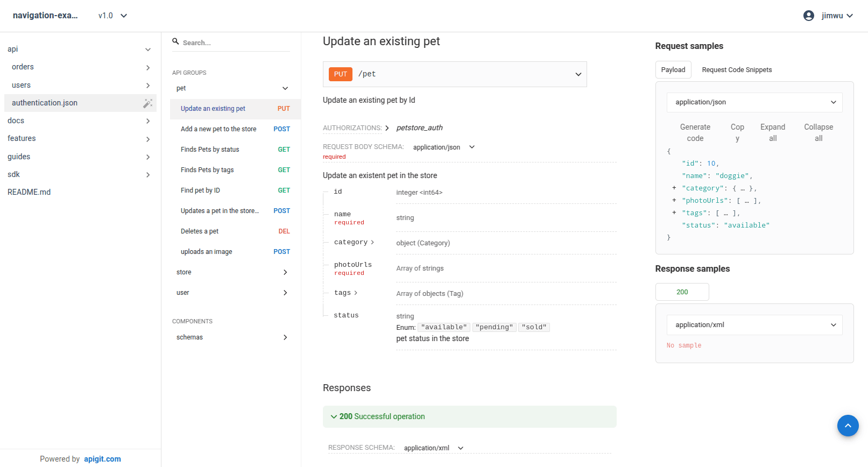Select Add a new pet to the store

click(236, 129)
